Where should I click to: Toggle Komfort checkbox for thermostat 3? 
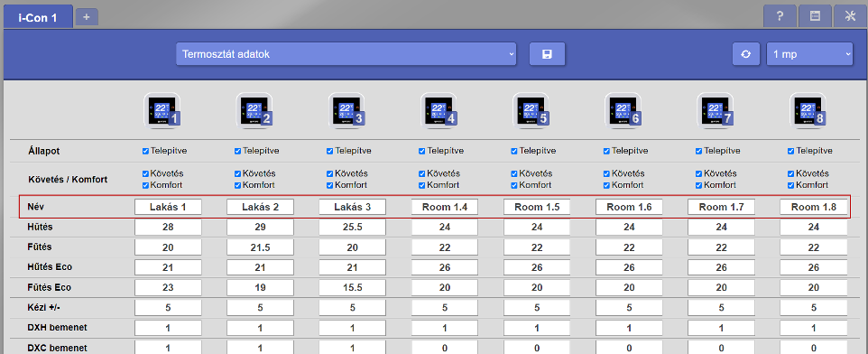click(x=330, y=185)
